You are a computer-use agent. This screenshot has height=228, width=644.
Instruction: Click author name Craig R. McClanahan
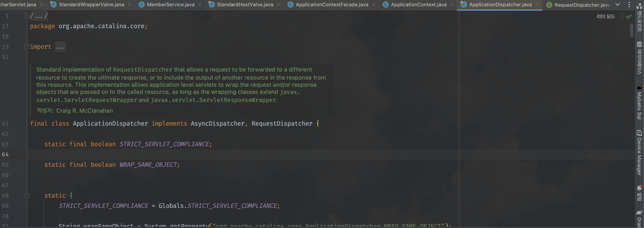pyautogui.click(x=84, y=111)
